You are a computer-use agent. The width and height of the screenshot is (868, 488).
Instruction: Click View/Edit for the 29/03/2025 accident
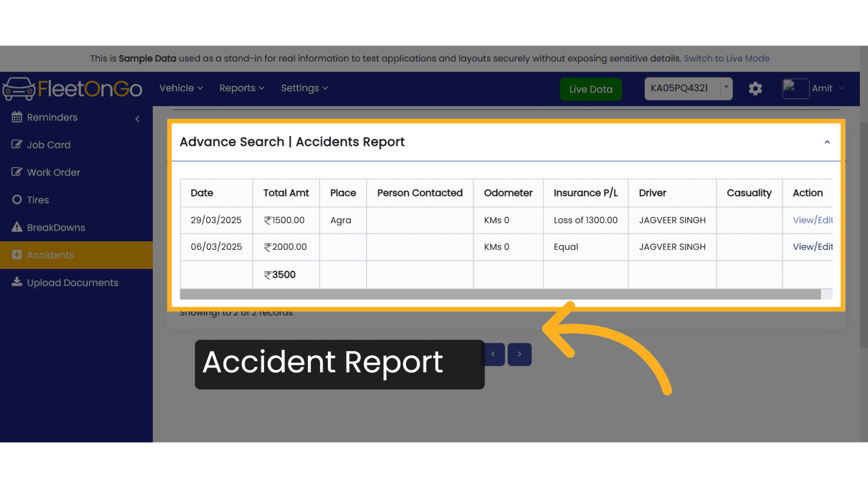click(812, 220)
